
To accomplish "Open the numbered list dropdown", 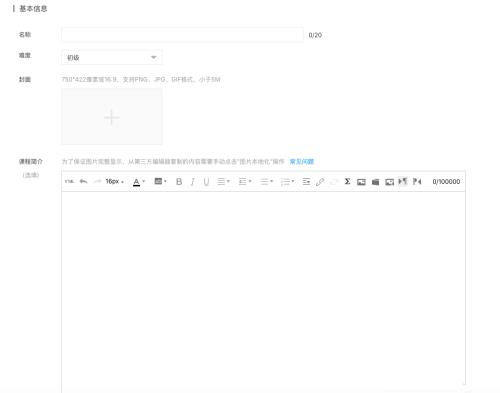I will pyautogui.click(x=287, y=182).
